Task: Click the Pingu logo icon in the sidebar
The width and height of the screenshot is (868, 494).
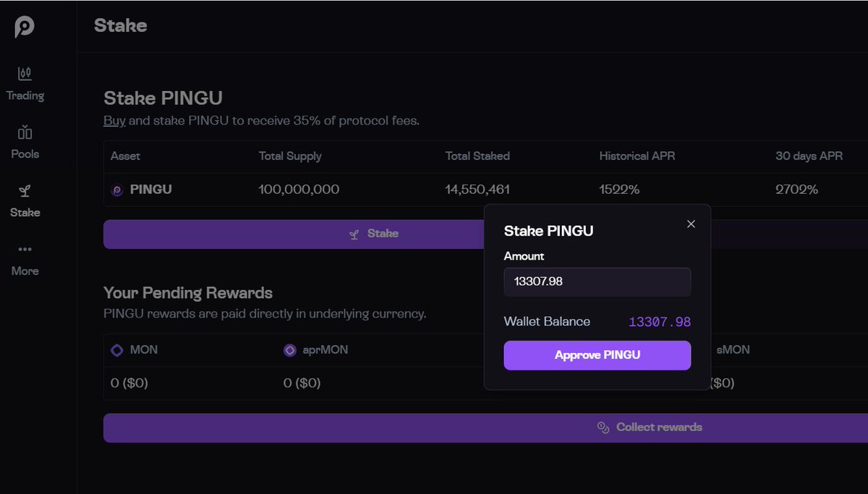Action: (25, 27)
